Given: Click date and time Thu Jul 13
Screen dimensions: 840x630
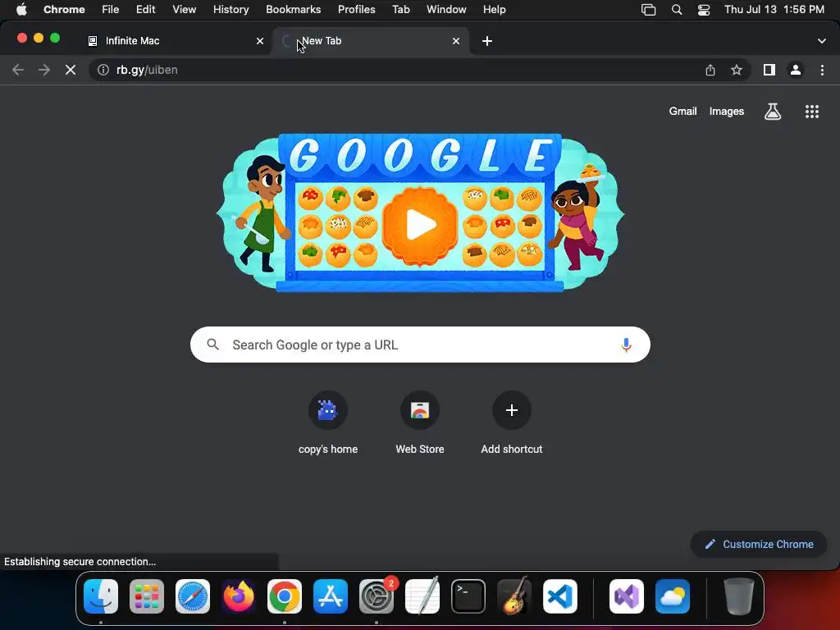Looking at the screenshot, I should click(774, 10).
